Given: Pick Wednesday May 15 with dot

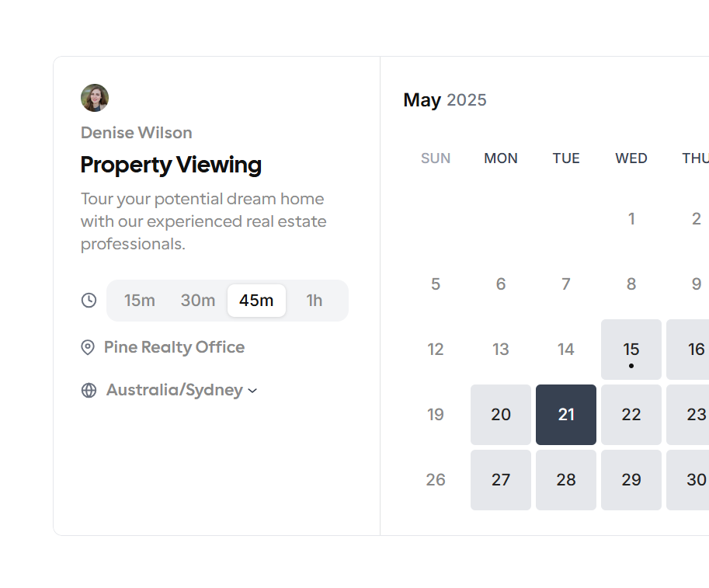Looking at the screenshot, I should click(631, 350).
